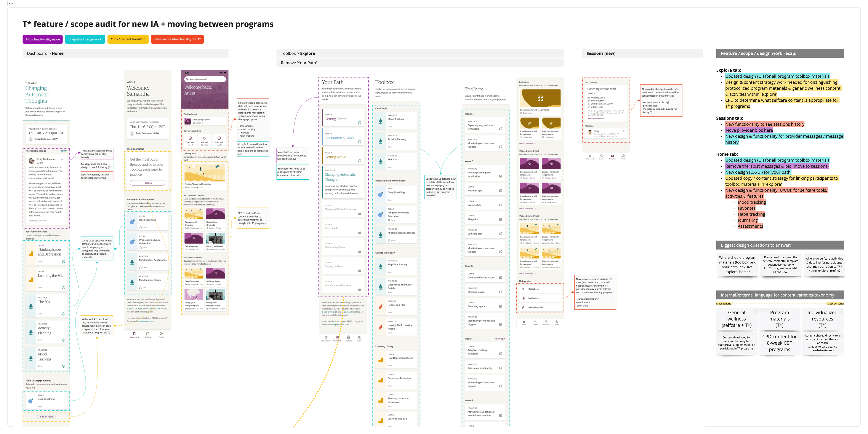Viewport: 868px width, 434px height.
Task: Click the chevron next to See all Collections
Action: tap(535, 144)
